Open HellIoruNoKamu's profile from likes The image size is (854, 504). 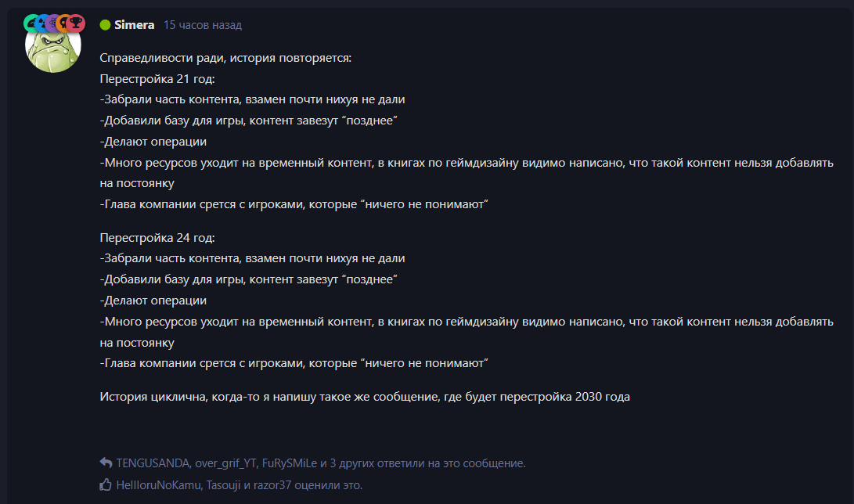(158, 485)
